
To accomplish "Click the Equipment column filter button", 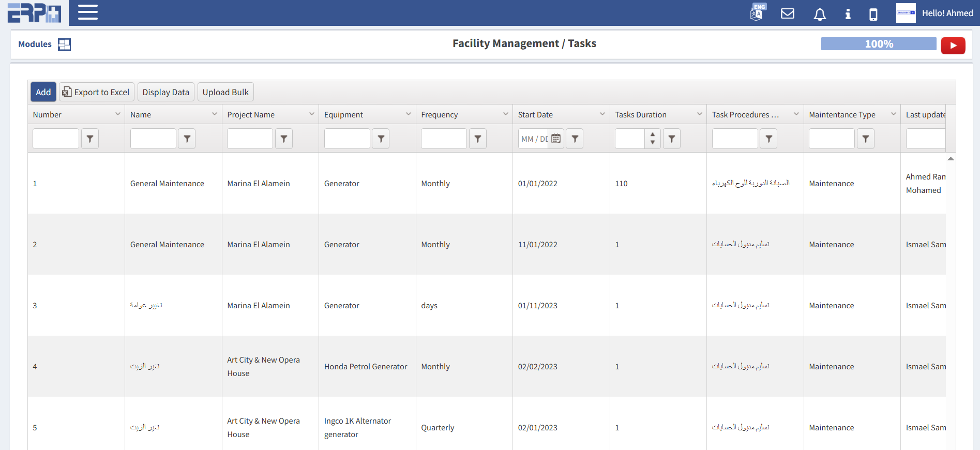I will tap(381, 139).
